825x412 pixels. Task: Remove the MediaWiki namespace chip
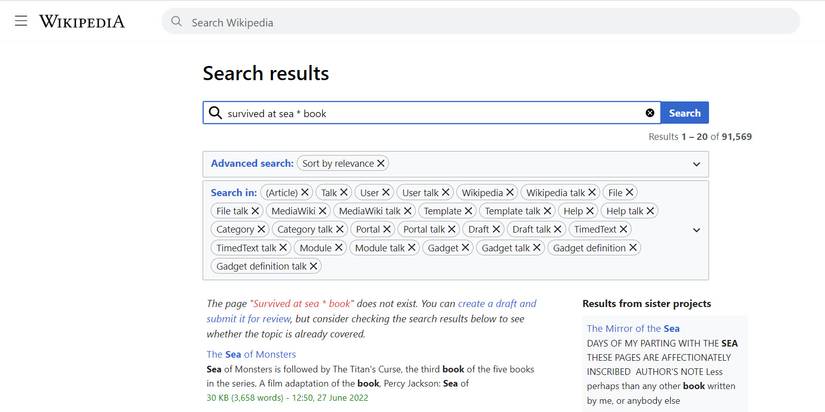pos(322,211)
